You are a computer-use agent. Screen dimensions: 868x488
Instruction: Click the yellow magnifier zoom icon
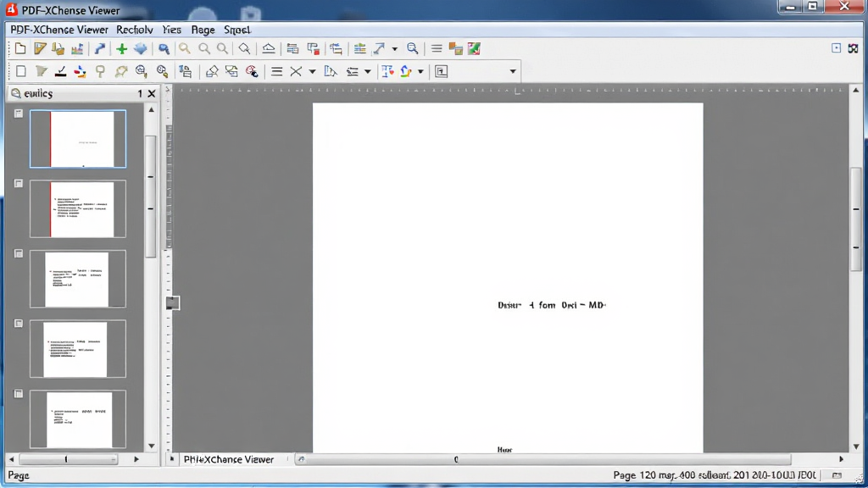pos(184,48)
